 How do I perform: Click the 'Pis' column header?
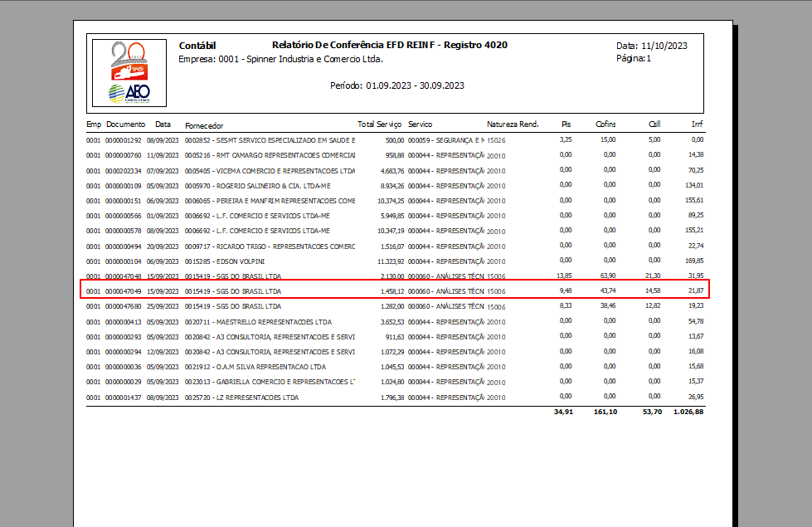(x=566, y=124)
